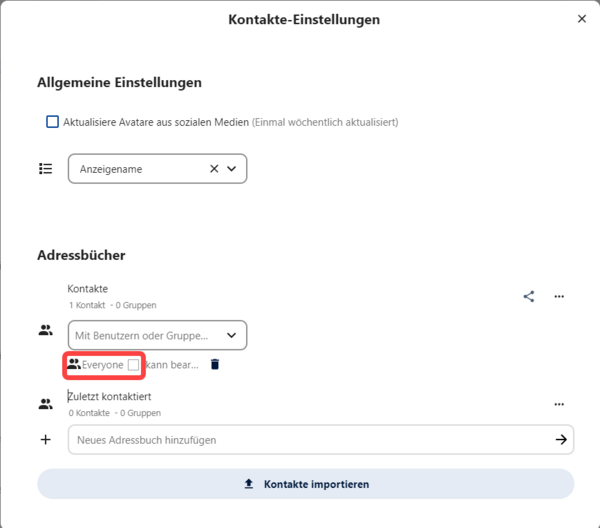The image size is (600, 528).
Task: Enable updating avatars from social media
Action: (52, 122)
